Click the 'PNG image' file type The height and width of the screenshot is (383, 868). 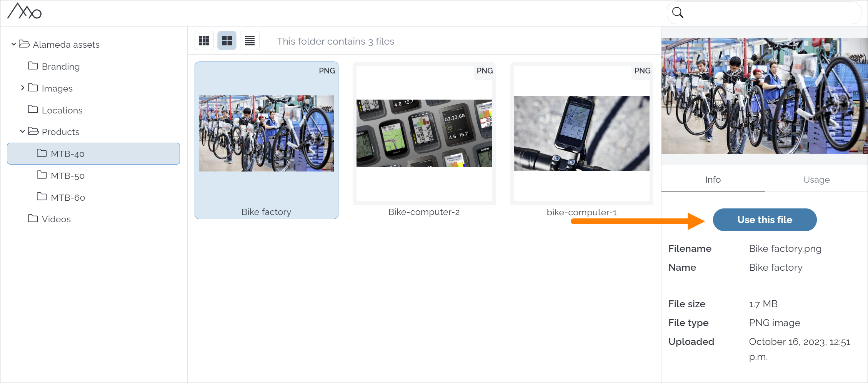[x=775, y=323]
